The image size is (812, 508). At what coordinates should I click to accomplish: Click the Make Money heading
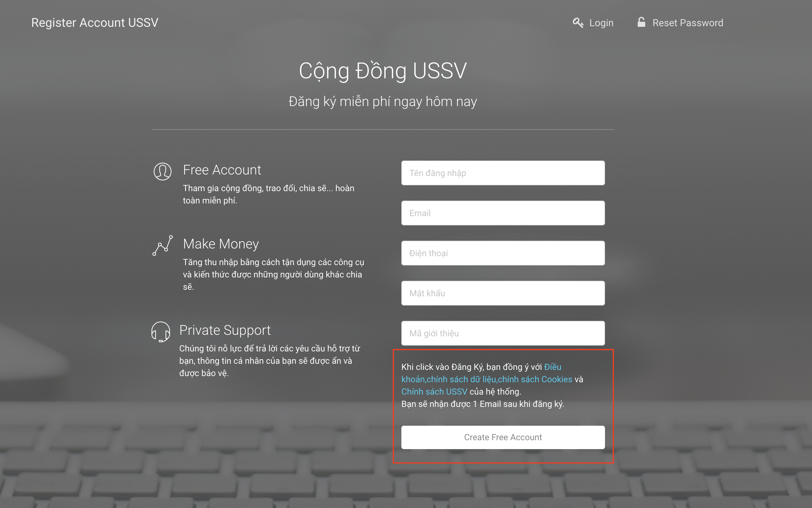(221, 244)
